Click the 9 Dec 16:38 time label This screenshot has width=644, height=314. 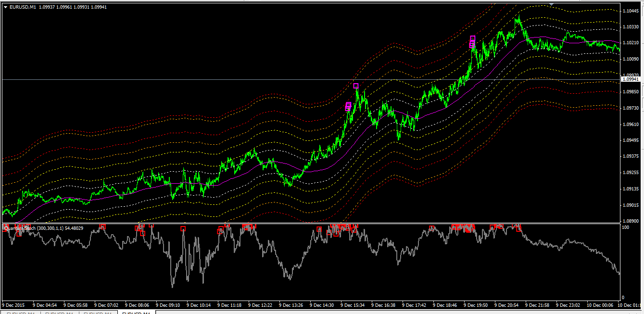point(384,305)
